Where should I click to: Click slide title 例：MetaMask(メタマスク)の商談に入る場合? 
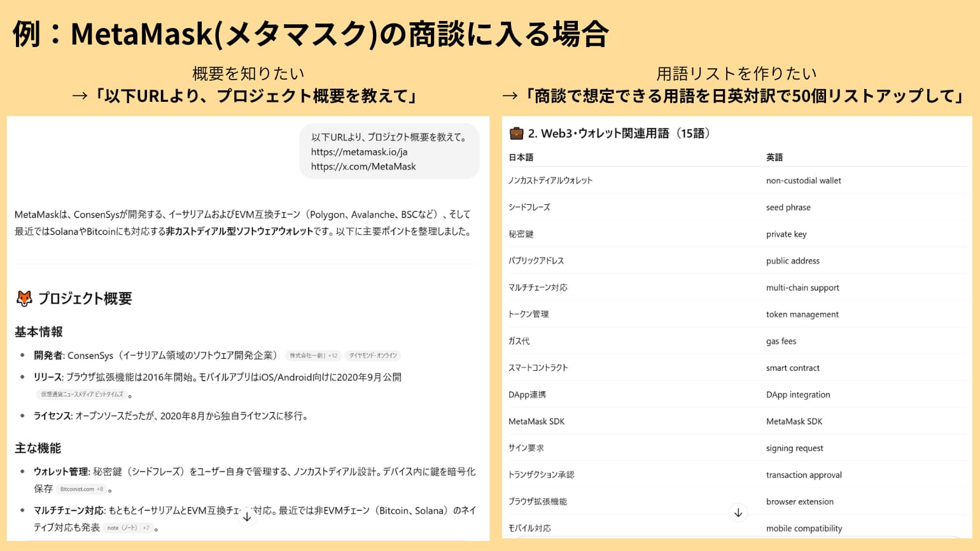pyautogui.click(x=311, y=34)
